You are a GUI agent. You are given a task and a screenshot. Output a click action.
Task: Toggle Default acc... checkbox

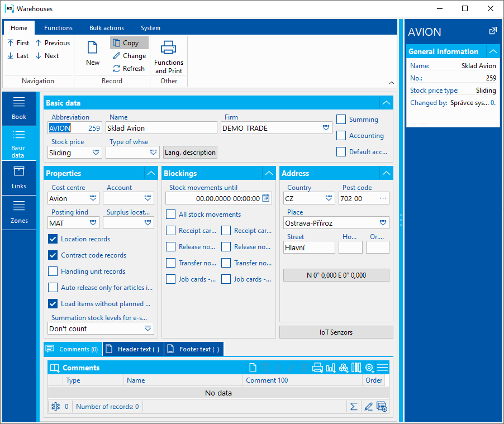coord(341,151)
